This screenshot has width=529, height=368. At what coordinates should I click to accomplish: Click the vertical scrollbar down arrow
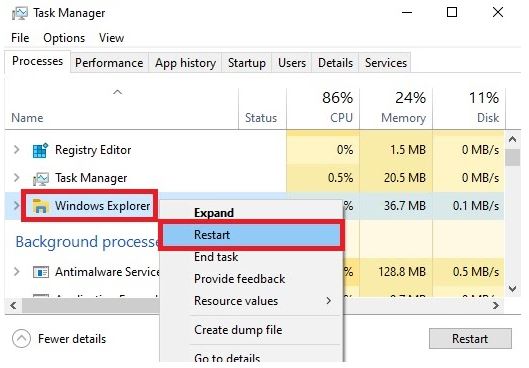[x=512, y=289]
